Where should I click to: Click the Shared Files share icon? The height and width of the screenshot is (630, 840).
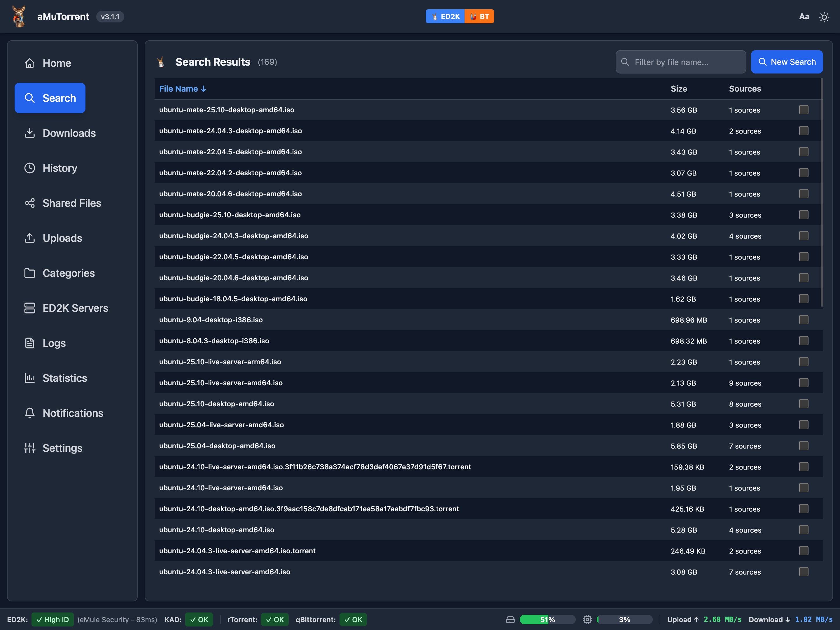click(x=30, y=203)
